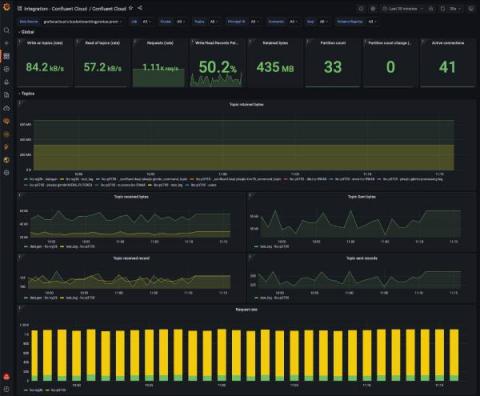480x396 pixels.
Task: Open the Alerting bell icon in sidebar
Action: tap(6, 82)
